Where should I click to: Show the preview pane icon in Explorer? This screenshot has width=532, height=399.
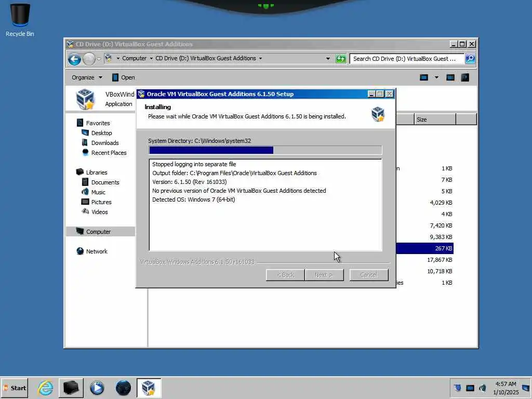pyautogui.click(x=450, y=77)
